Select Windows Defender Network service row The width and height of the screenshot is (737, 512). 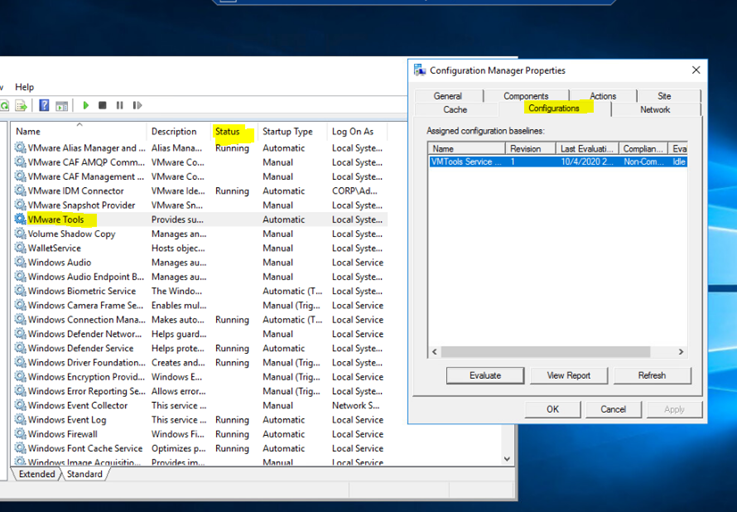[200, 334]
